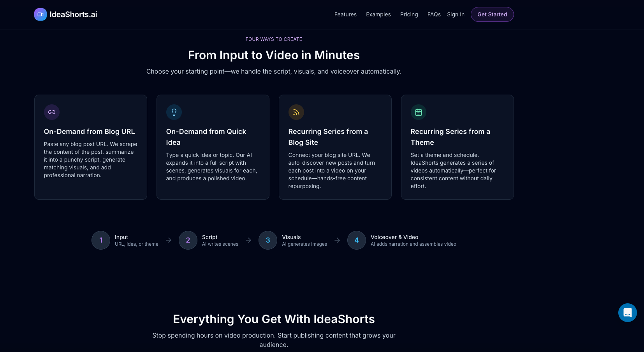Click the On-Demand from Blog URL card

coord(90,147)
